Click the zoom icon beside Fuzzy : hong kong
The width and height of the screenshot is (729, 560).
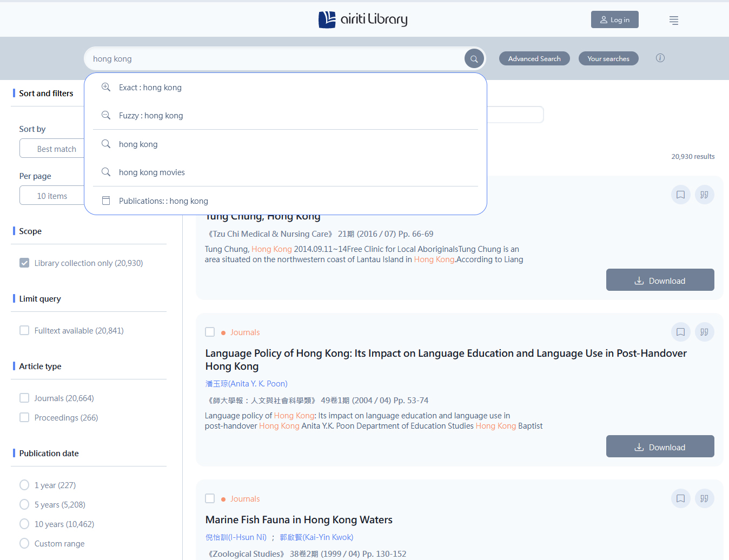pos(106,115)
